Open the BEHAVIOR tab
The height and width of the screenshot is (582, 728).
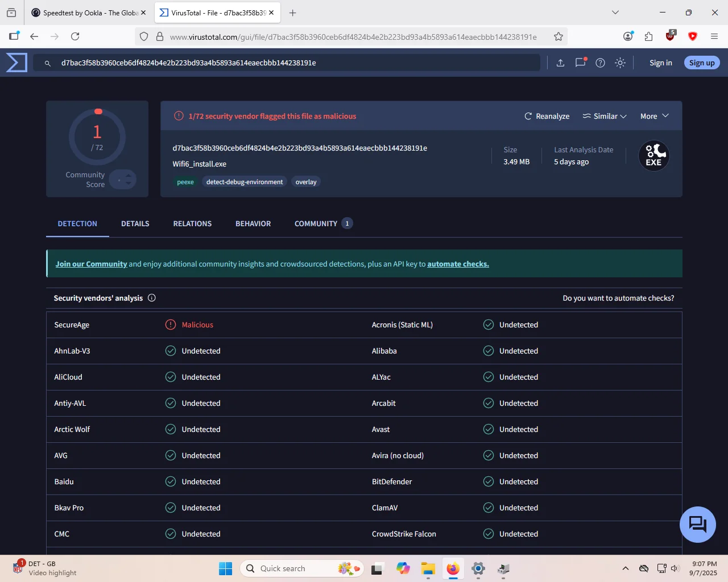[x=253, y=224]
